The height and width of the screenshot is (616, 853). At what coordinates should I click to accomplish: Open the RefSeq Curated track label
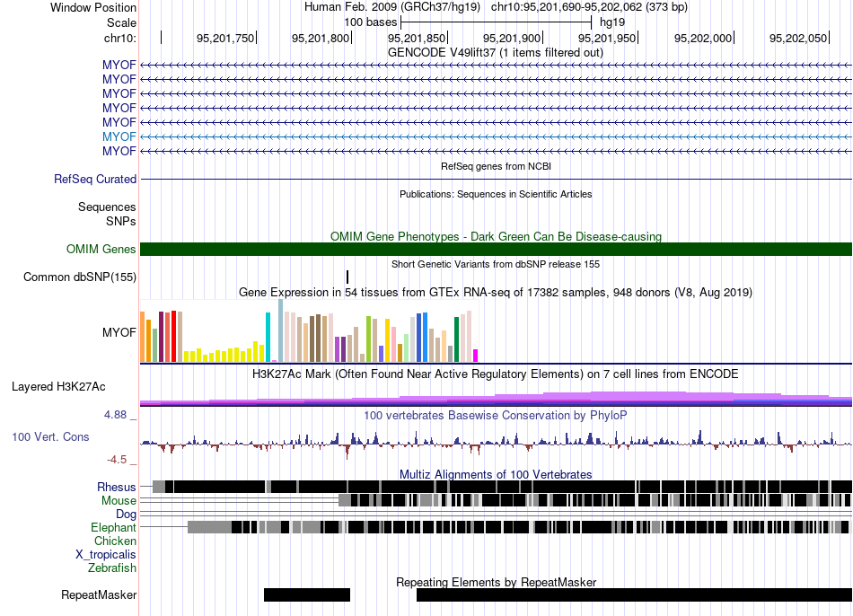95,179
